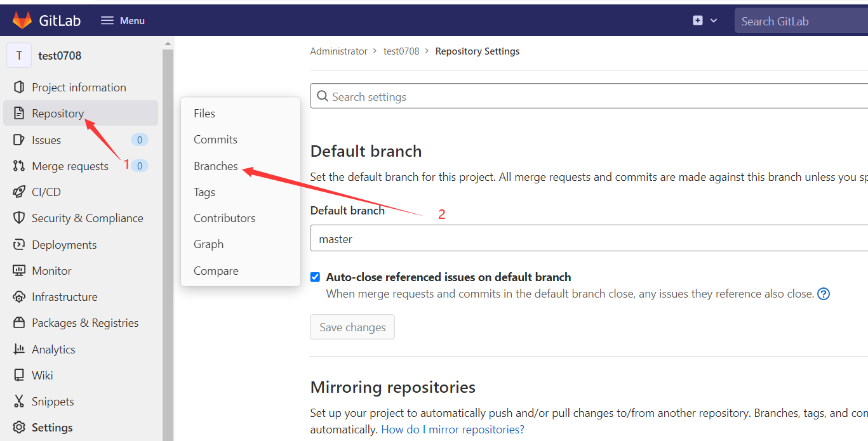Click the Snippets scissors icon

click(x=19, y=401)
